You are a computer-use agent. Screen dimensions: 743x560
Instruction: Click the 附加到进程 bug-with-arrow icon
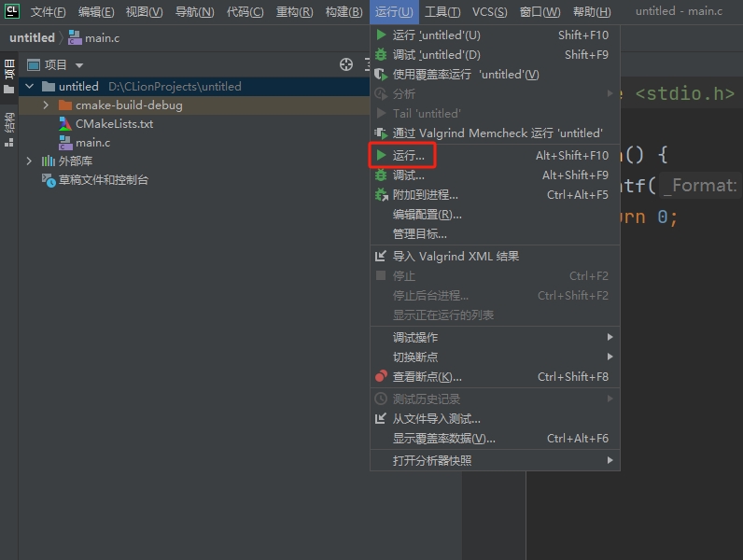tap(381, 195)
